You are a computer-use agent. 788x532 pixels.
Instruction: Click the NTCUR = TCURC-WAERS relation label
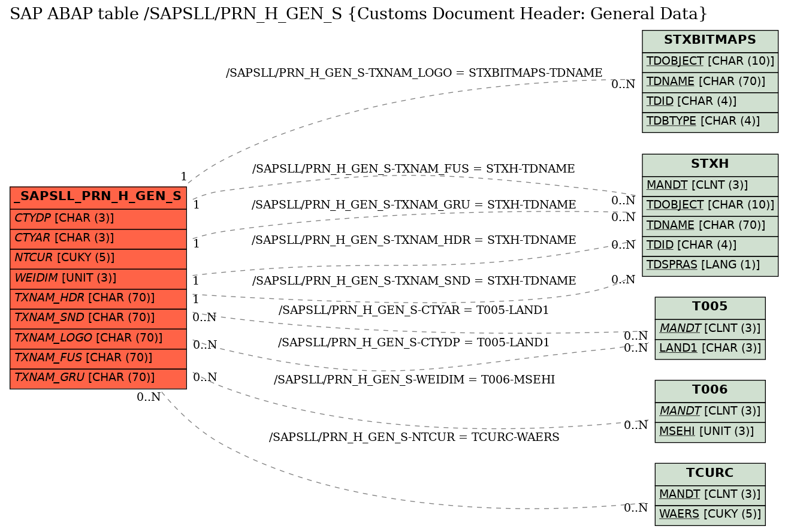(x=414, y=437)
